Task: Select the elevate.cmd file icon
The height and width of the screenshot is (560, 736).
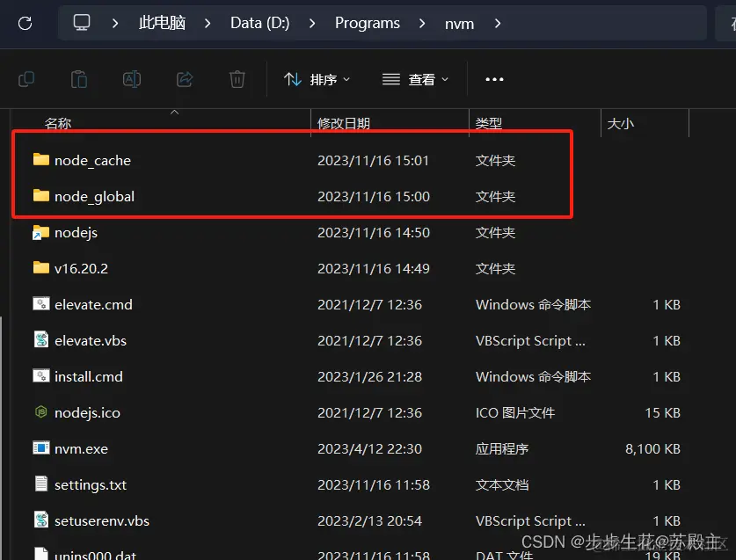Action: point(41,303)
